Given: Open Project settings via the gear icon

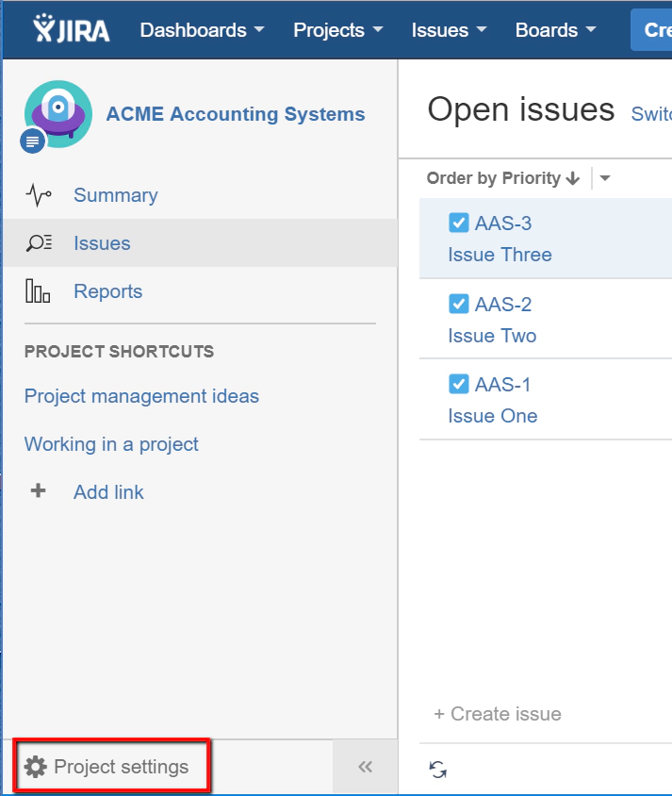Looking at the screenshot, I should pyautogui.click(x=35, y=766).
